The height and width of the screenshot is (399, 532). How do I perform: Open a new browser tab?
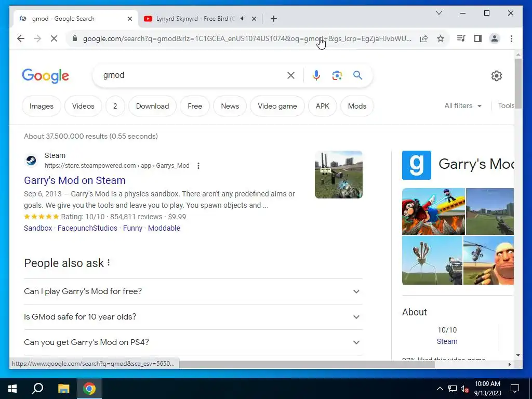pos(274,19)
